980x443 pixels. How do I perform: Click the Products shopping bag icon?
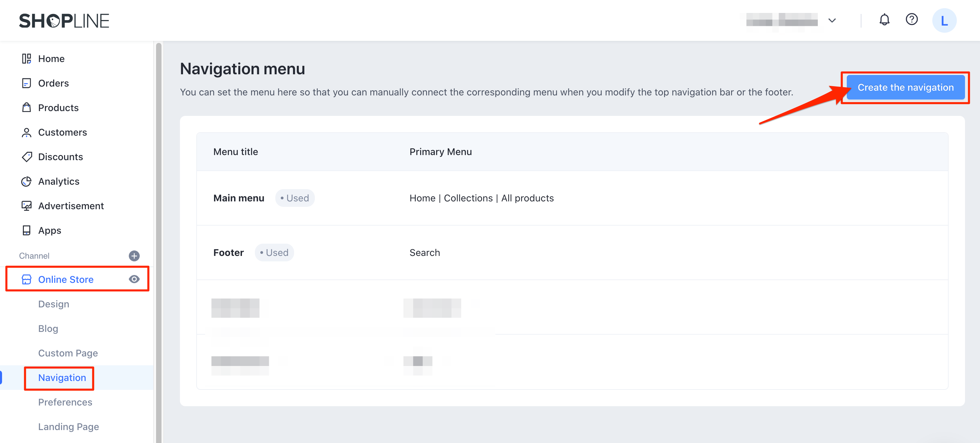click(x=26, y=108)
